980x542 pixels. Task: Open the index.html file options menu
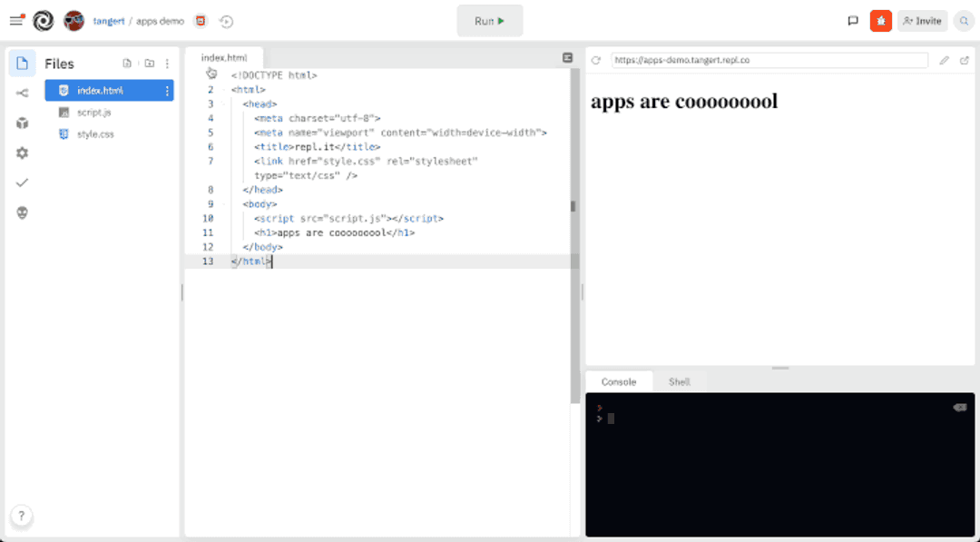tap(168, 91)
